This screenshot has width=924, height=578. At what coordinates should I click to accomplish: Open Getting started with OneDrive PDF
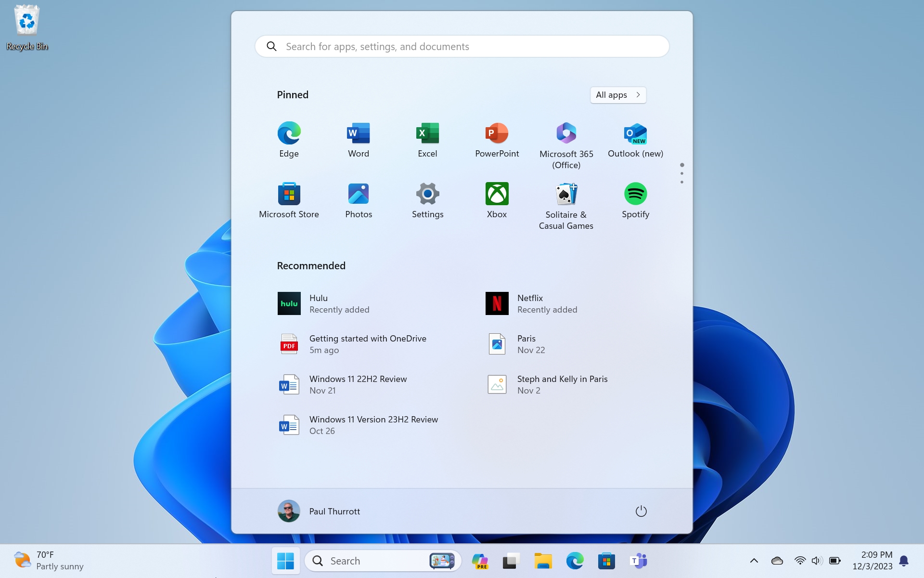click(368, 344)
